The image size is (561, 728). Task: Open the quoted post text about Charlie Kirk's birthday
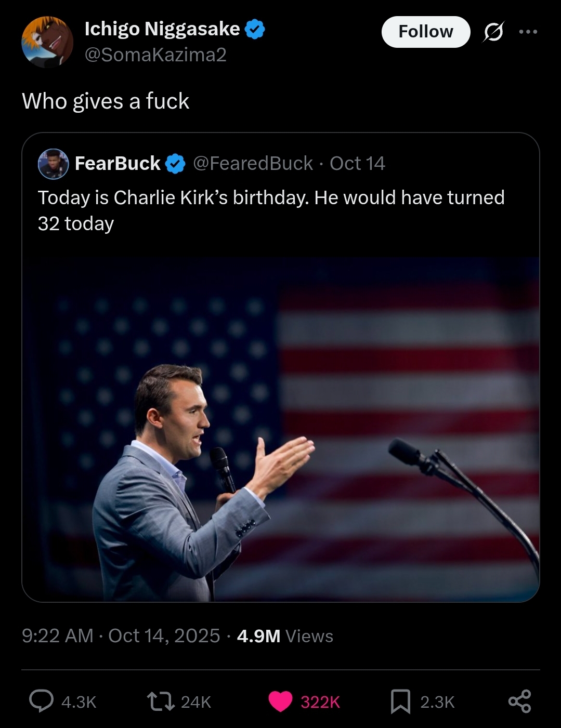click(271, 210)
